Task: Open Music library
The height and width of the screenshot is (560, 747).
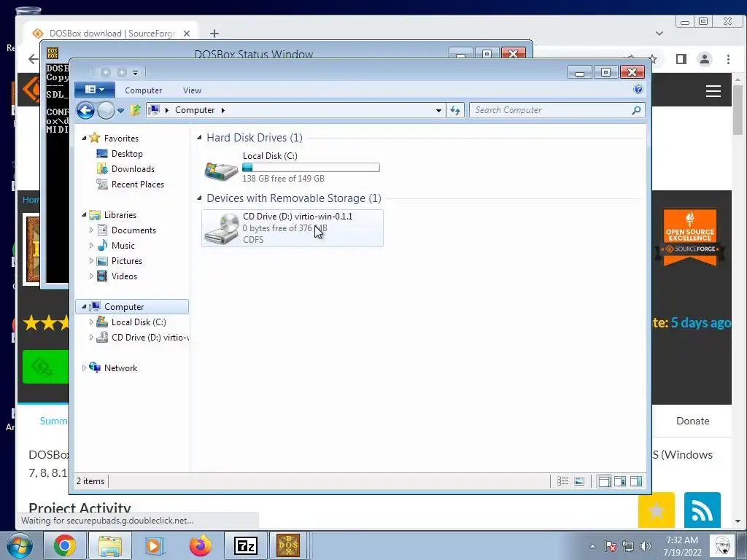Action: 123,246
